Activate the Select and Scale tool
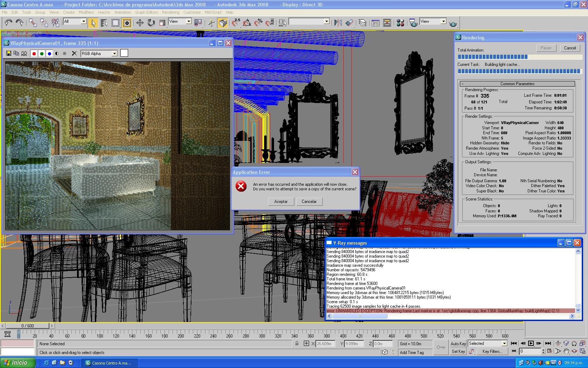The image size is (588, 368). click(x=162, y=23)
